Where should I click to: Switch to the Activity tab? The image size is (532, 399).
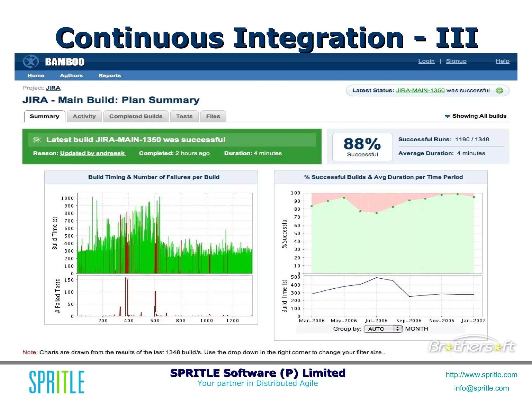pos(84,116)
